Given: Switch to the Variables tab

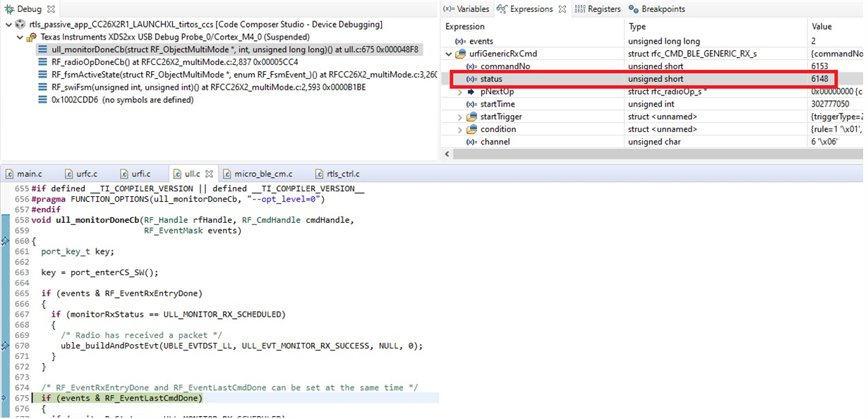Looking at the screenshot, I should [x=466, y=9].
